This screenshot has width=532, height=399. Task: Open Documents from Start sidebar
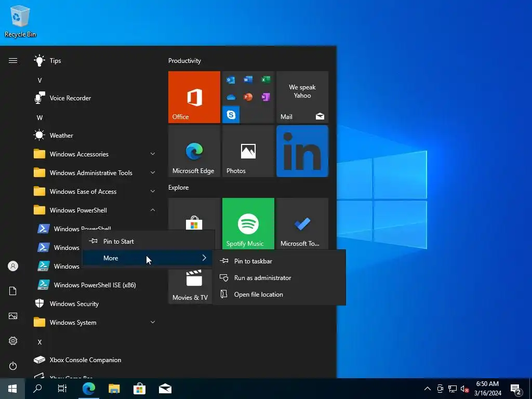click(13, 291)
